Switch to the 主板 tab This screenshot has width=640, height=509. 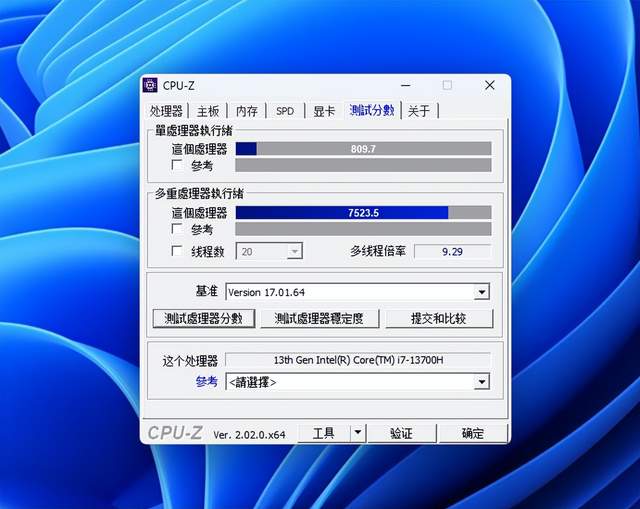click(208, 111)
